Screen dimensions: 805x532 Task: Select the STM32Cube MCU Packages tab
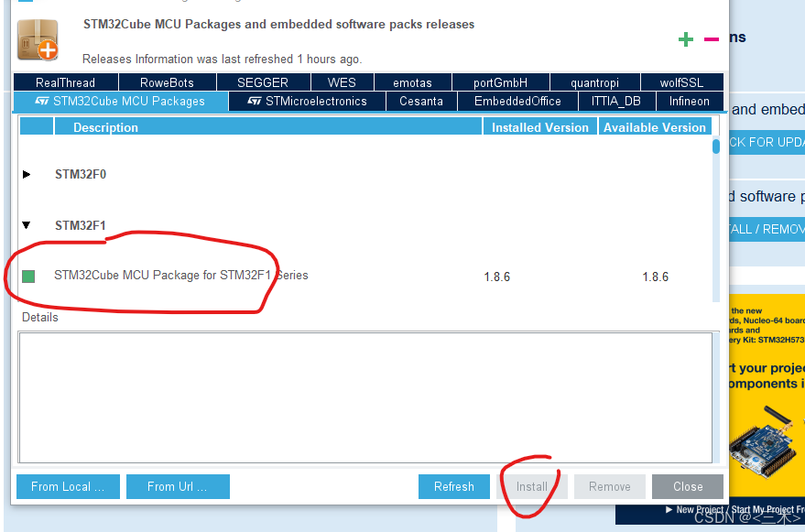pyautogui.click(x=121, y=101)
